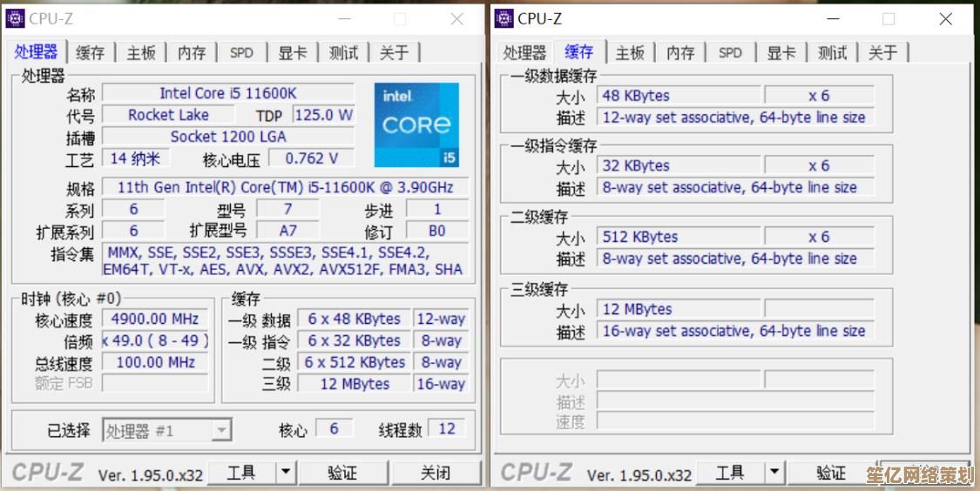Click the CPU-Z icon in left window title bar
980x491 pixels.
(x=16, y=18)
